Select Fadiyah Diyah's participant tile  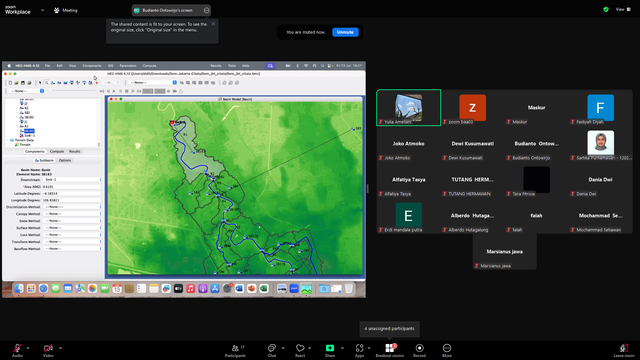pyautogui.click(x=600, y=108)
